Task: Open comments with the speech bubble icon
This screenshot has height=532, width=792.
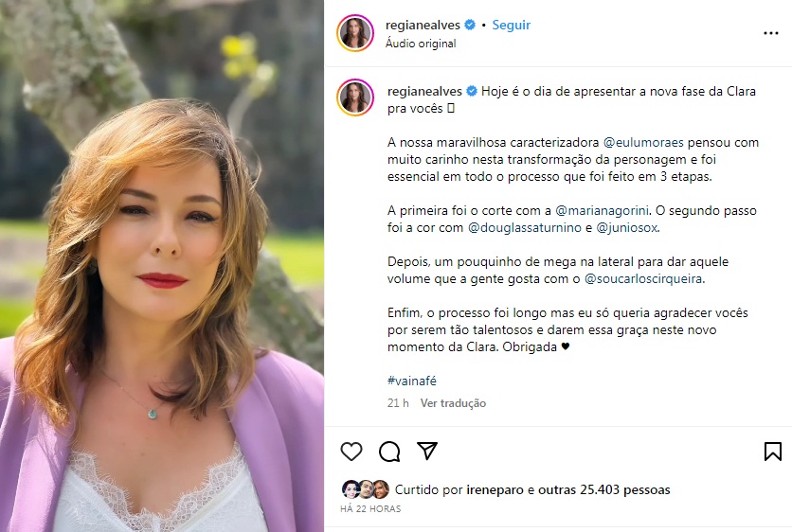Action: point(389,452)
